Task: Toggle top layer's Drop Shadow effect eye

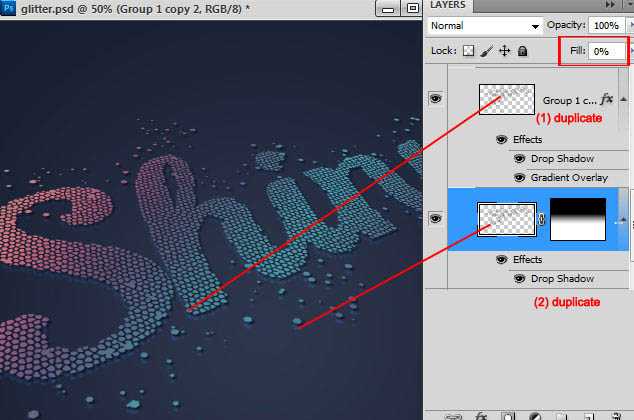Action: point(520,158)
